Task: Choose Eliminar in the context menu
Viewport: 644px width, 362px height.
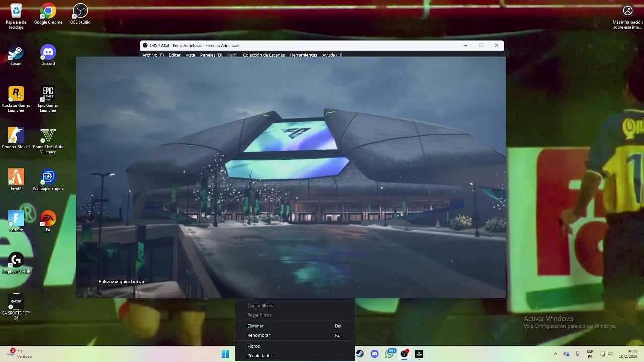Action: click(295, 326)
